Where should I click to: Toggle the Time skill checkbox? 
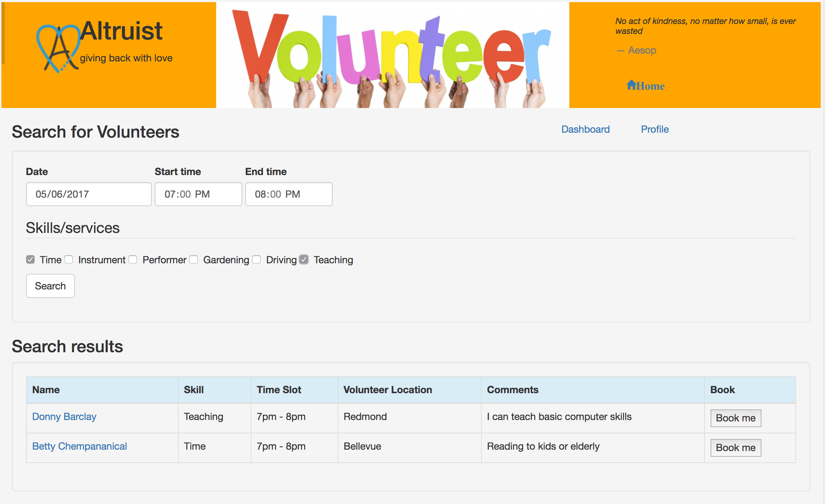point(30,260)
